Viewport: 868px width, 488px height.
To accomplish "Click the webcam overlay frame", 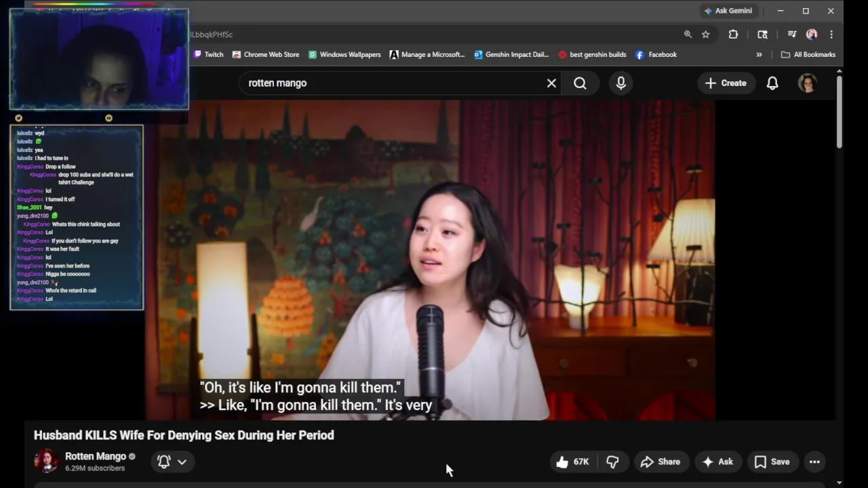I will click(x=99, y=60).
